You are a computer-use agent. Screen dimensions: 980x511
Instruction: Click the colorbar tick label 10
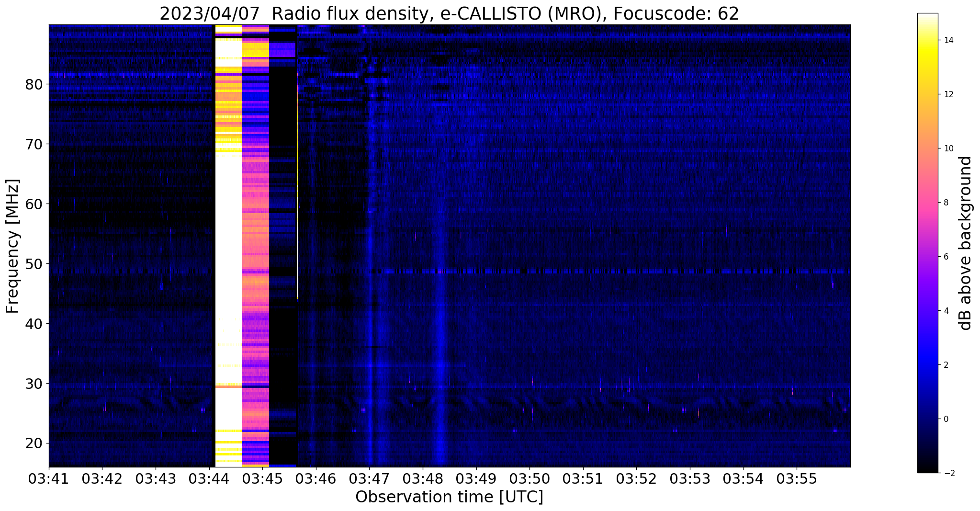pyautogui.click(x=948, y=148)
